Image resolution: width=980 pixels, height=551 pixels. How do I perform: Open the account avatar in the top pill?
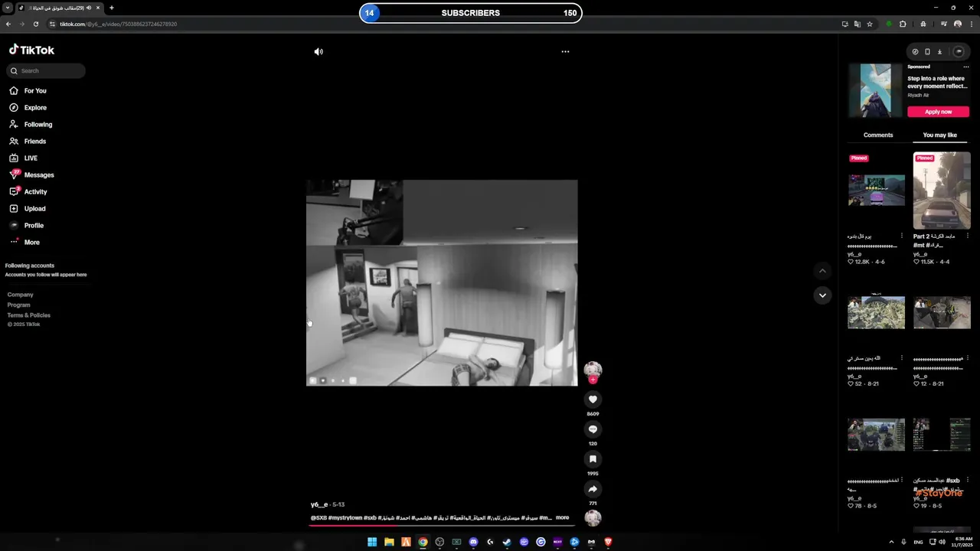[x=959, y=52]
